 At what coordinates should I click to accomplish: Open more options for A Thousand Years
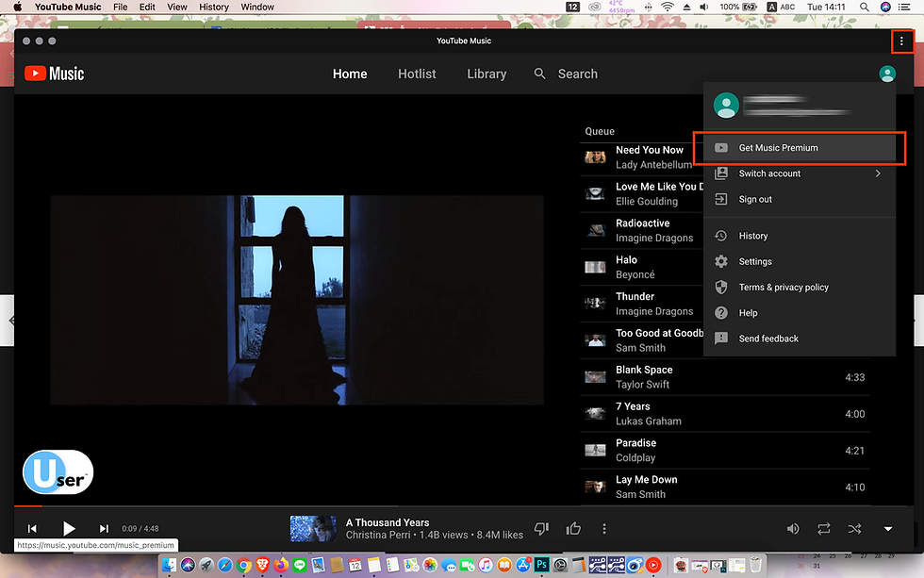point(604,529)
